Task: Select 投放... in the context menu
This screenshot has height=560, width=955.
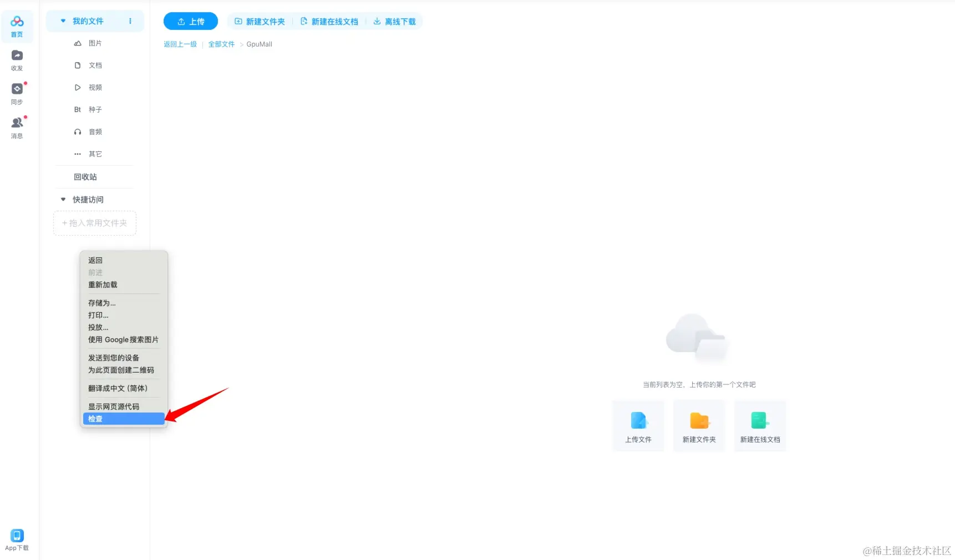Action: coord(124,327)
